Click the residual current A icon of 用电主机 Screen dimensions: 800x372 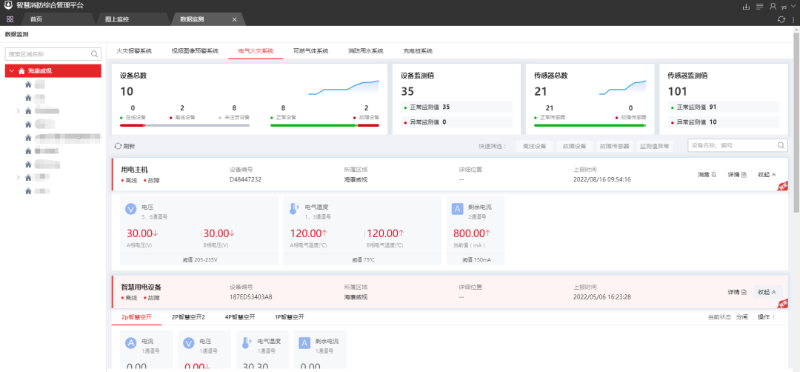458,210
